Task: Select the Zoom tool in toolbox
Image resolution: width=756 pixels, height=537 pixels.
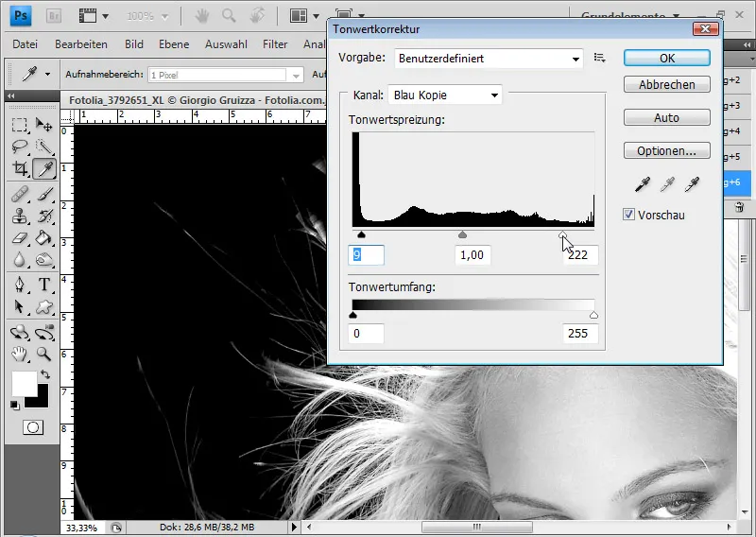Action: 43,355
